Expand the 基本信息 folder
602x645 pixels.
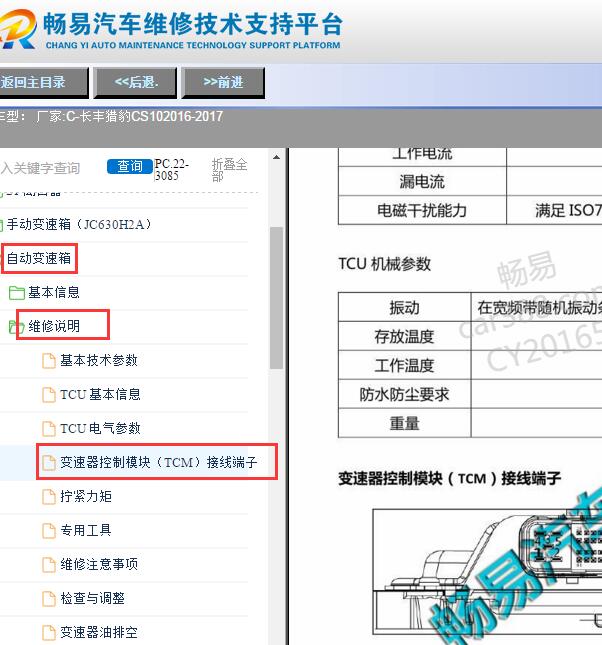(53, 292)
